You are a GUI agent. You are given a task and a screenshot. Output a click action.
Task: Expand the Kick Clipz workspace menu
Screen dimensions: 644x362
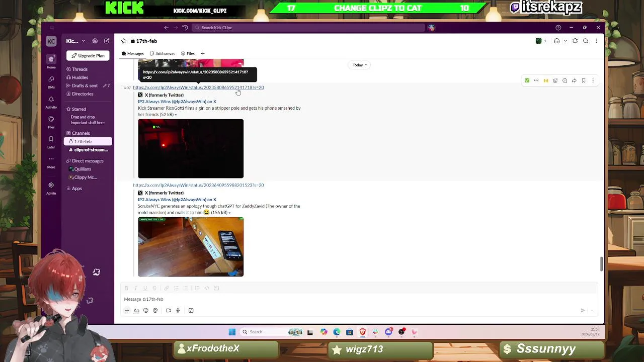tap(75, 41)
